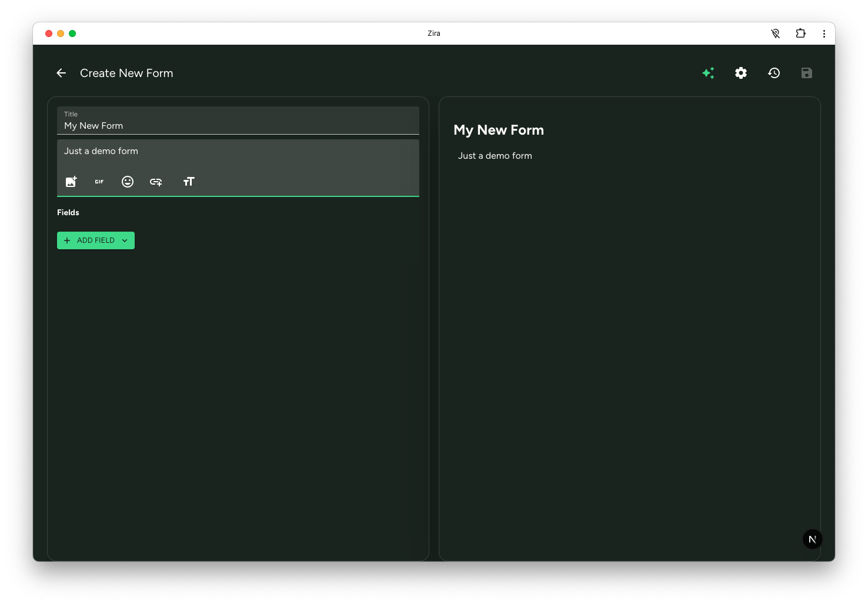Click the preview text Just a demo form
Viewport: 868px width, 605px height.
click(x=495, y=156)
